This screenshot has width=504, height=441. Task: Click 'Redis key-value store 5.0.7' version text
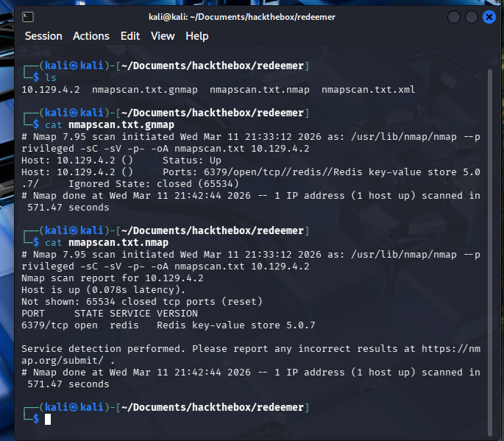236,325
